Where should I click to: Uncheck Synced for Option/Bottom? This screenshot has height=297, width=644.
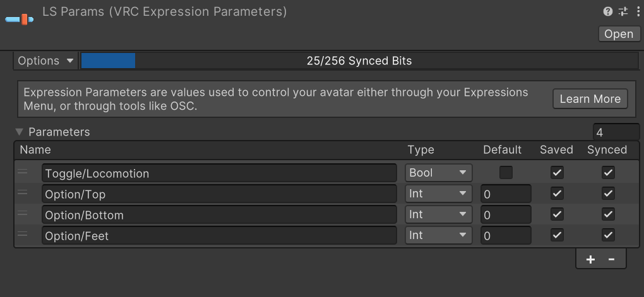pos(608,214)
